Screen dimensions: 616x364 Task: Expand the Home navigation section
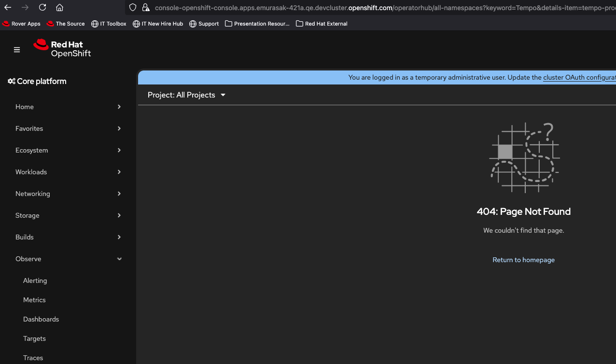pos(68,107)
